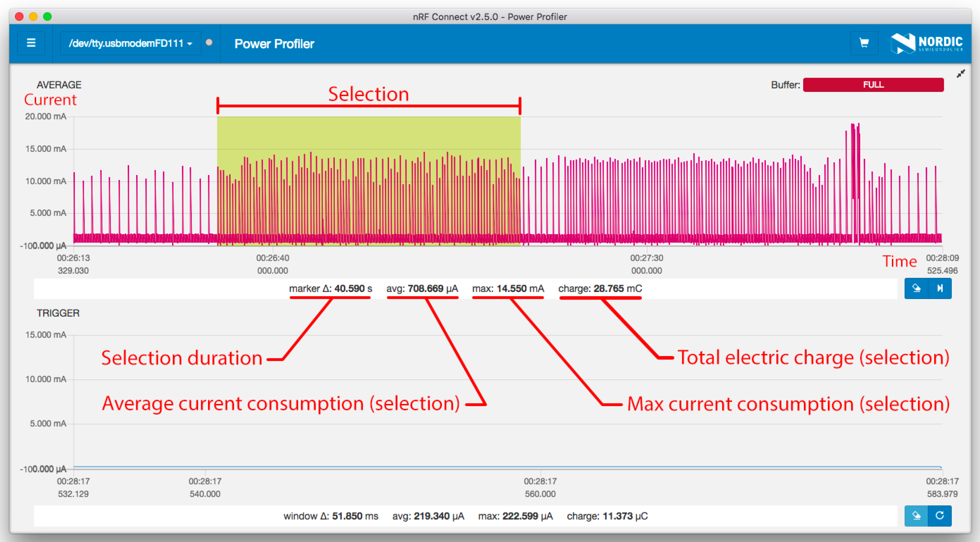This screenshot has width=980, height=542.
Task: Click the 00:27:30 time axis marker
Action: click(646, 258)
